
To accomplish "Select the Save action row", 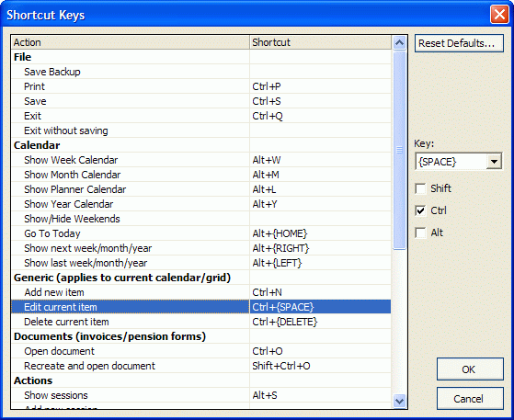I will 201,101.
